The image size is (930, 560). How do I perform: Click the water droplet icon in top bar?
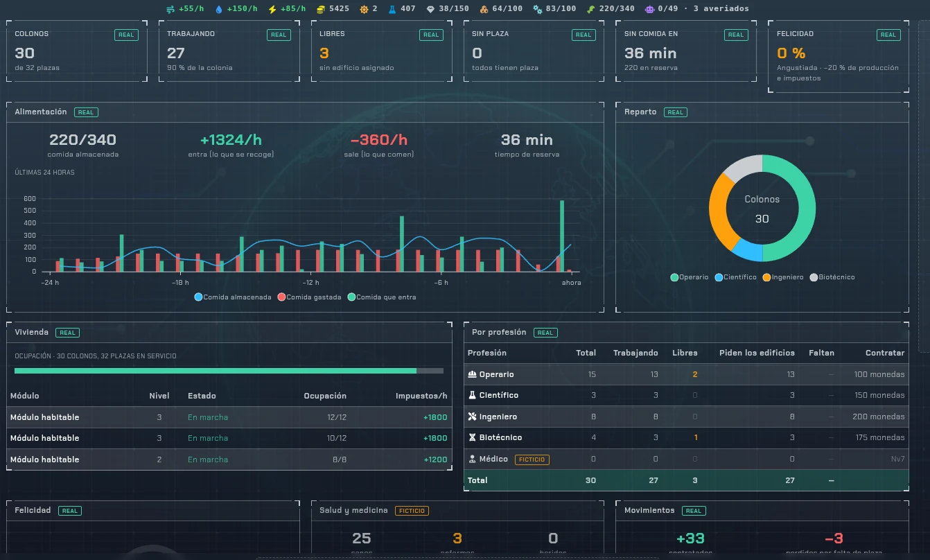pos(219,9)
